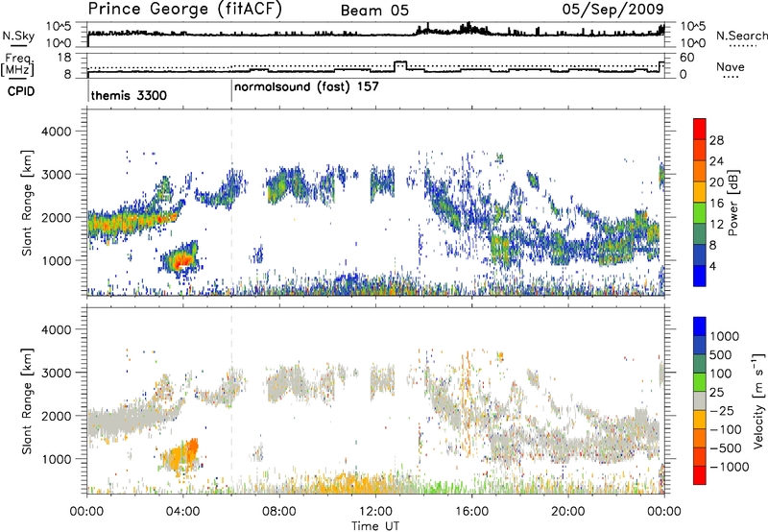
Task: Click the 'themis 3300' CPID text
Action: pyautogui.click(x=129, y=95)
